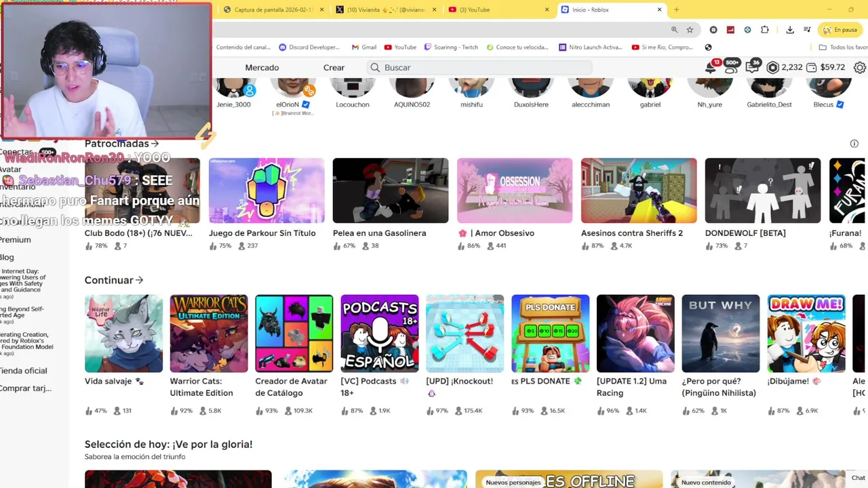Open YouTube bookmark
The image size is (868, 488).
400,47
